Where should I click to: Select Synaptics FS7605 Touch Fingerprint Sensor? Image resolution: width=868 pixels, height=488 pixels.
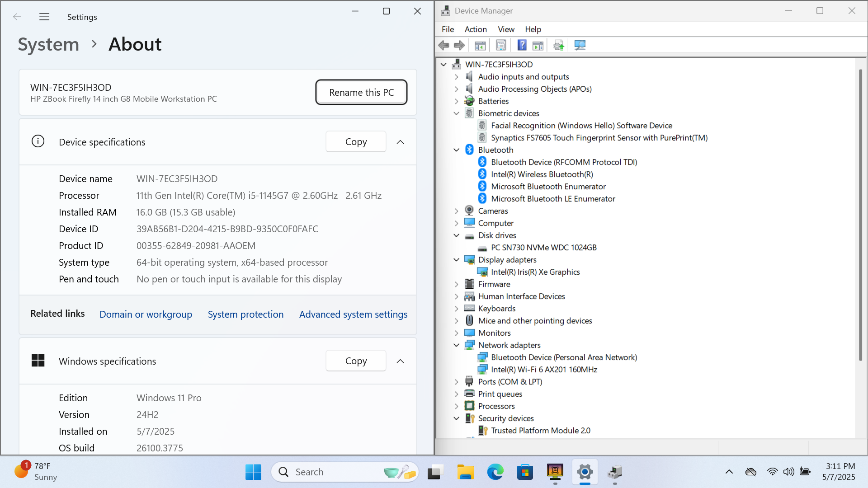pyautogui.click(x=599, y=138)
